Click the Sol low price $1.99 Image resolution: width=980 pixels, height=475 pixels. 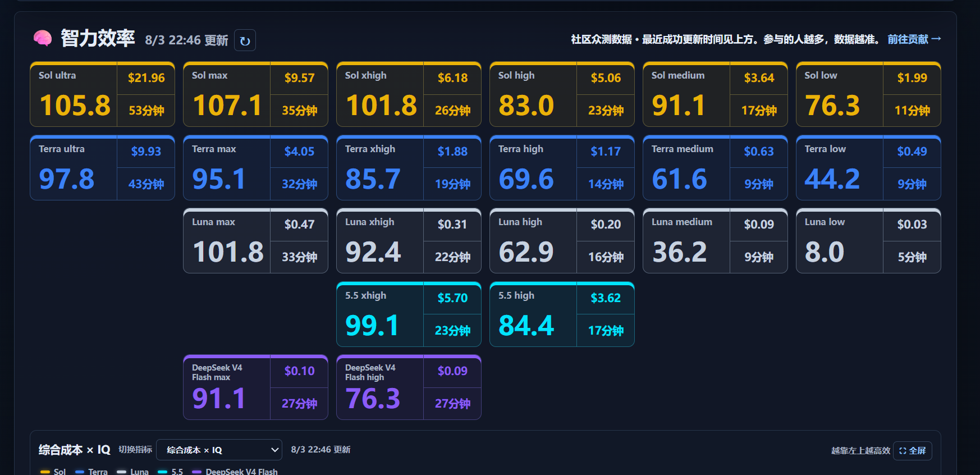[x=912, y=78]
